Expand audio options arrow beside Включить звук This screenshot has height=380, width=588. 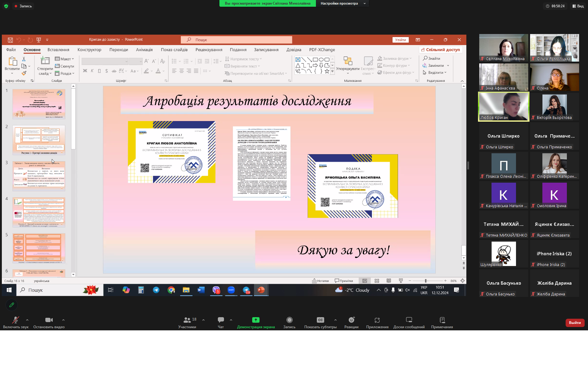pyautogui.click(x=27, y=320)
